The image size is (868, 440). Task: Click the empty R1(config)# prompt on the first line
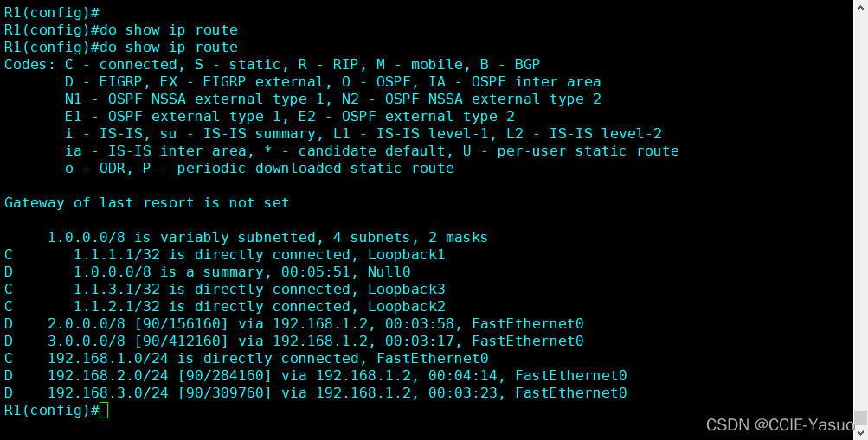point(52,13)
